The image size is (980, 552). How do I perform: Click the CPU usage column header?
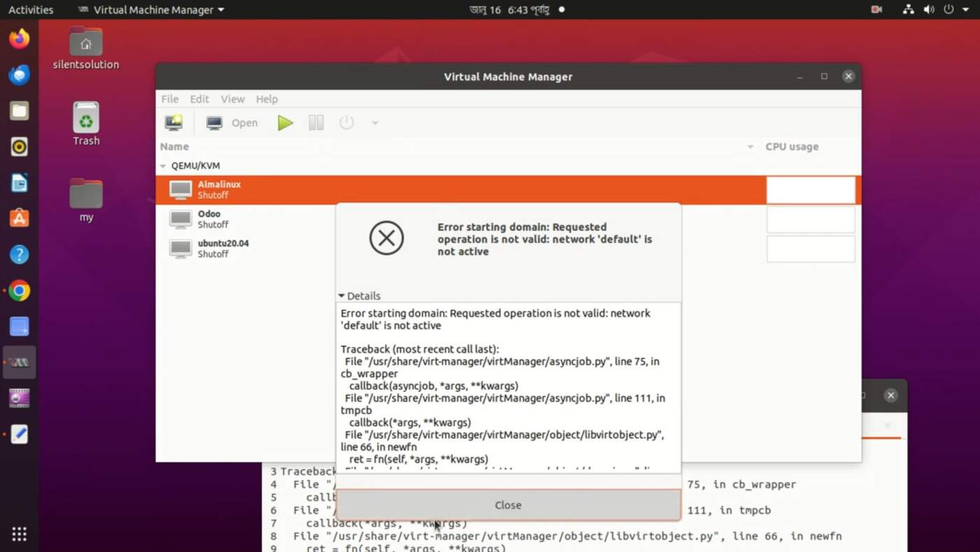click(791, 146)
